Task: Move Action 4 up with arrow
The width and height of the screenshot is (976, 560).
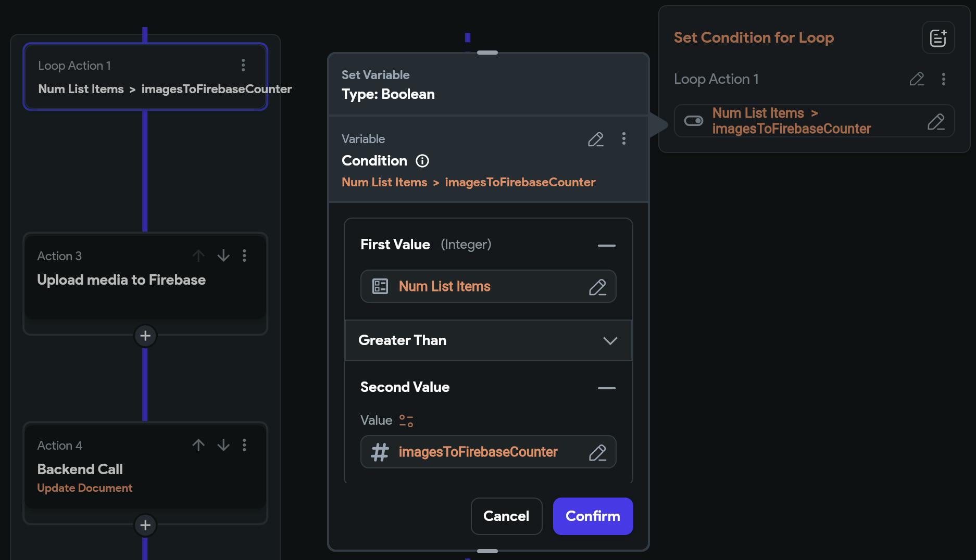Action: pos(198,445)
